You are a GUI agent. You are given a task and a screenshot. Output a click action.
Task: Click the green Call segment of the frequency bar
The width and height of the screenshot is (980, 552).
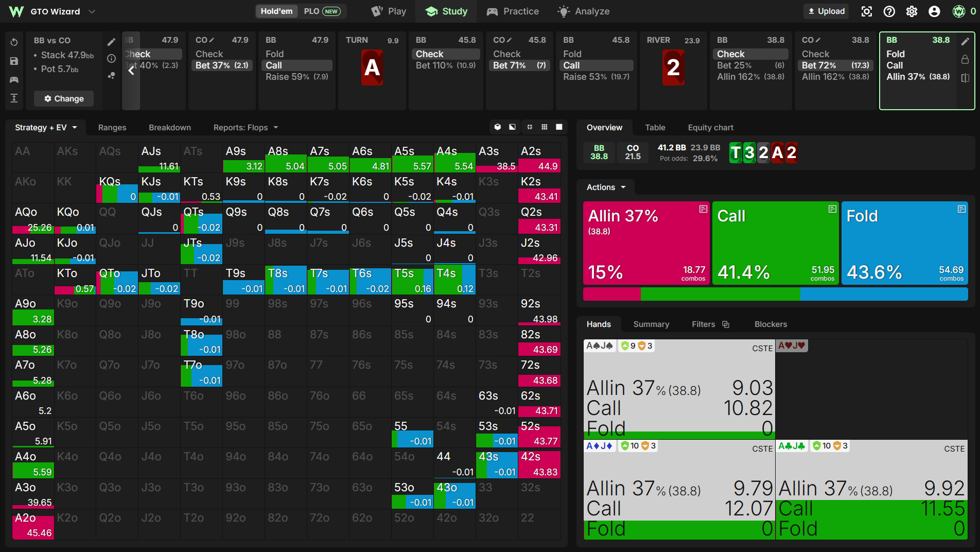(x=721, y=294)
